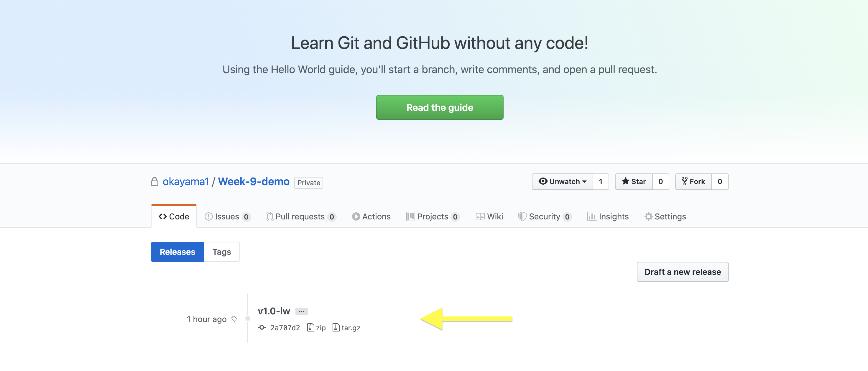This screenshot has height=371, width=868.
Task: Open the Unwatch notifications dropdown
Action: (x=562, y=182)
